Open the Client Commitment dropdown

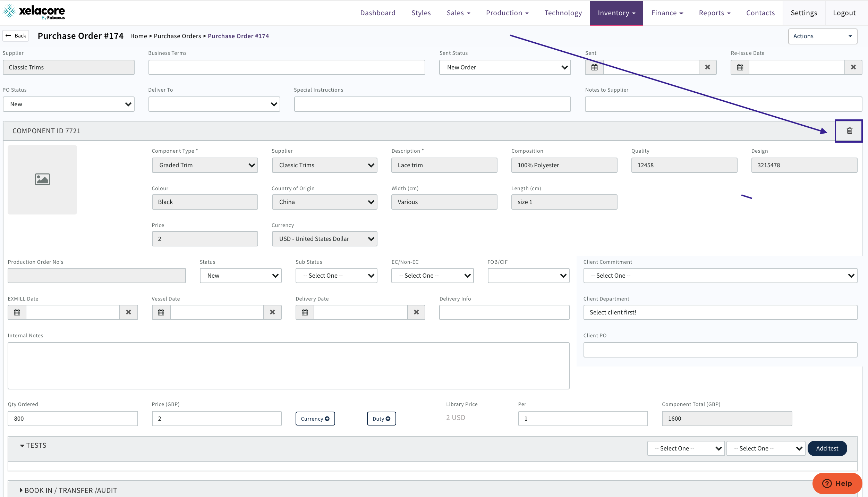pos(720,276)
